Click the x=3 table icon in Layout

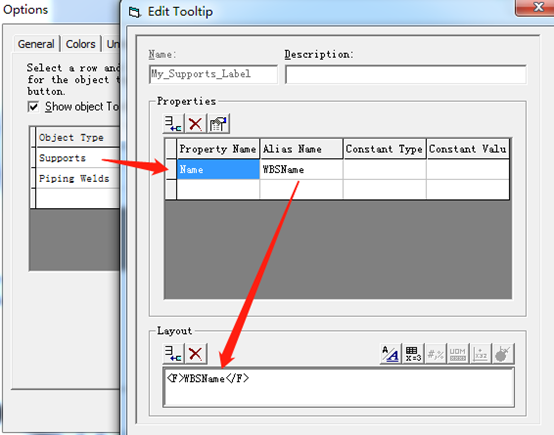click(x=413, y=353)
